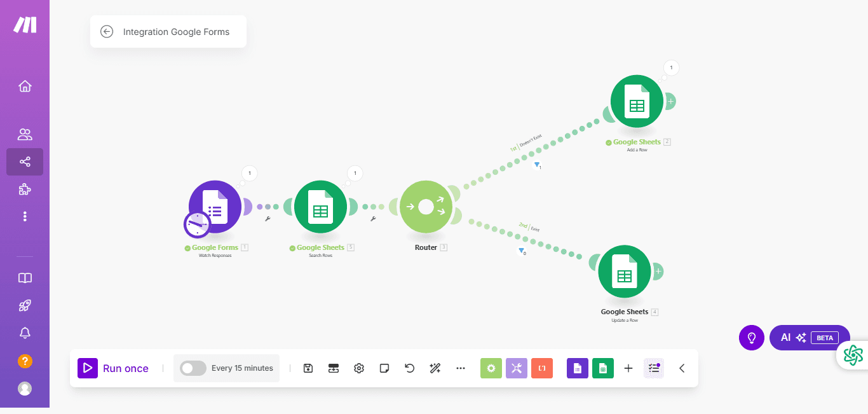Screen dimensions: 868x414
Task: Open the filter icon on the 2nd route
Action: tap(521, 251)
